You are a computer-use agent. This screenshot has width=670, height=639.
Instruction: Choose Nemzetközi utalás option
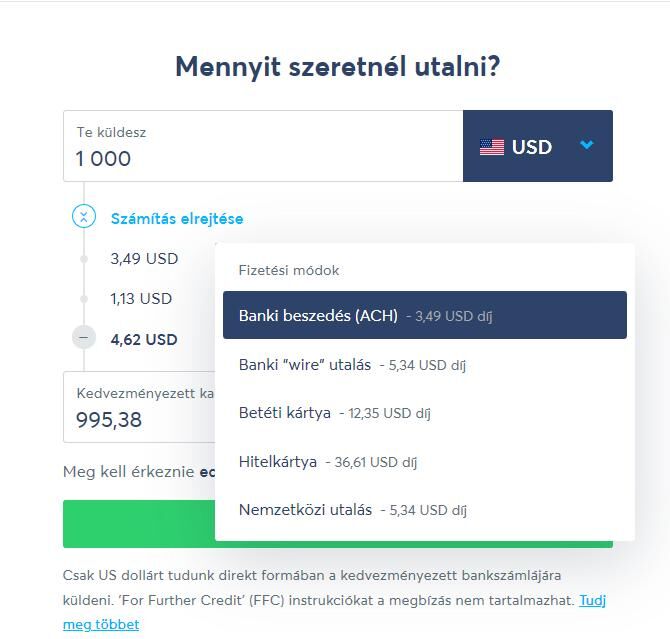click(x=425, y=509)
